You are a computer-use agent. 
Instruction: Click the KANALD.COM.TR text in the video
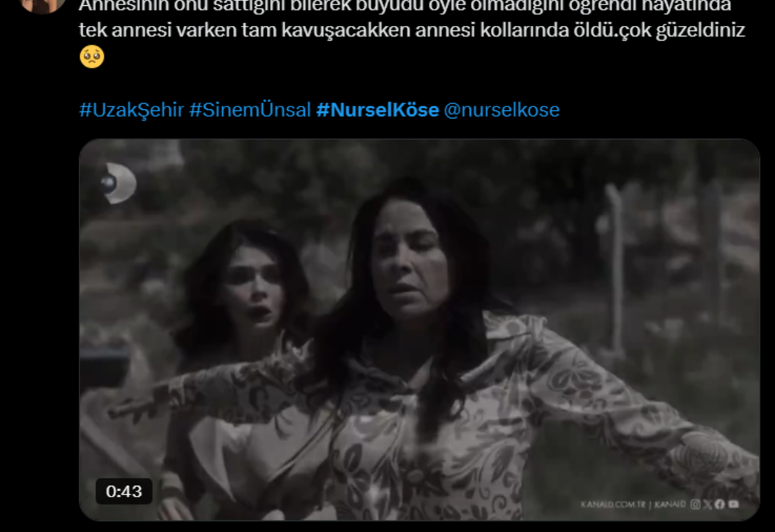pyautogui.click(x=612, y=504)
